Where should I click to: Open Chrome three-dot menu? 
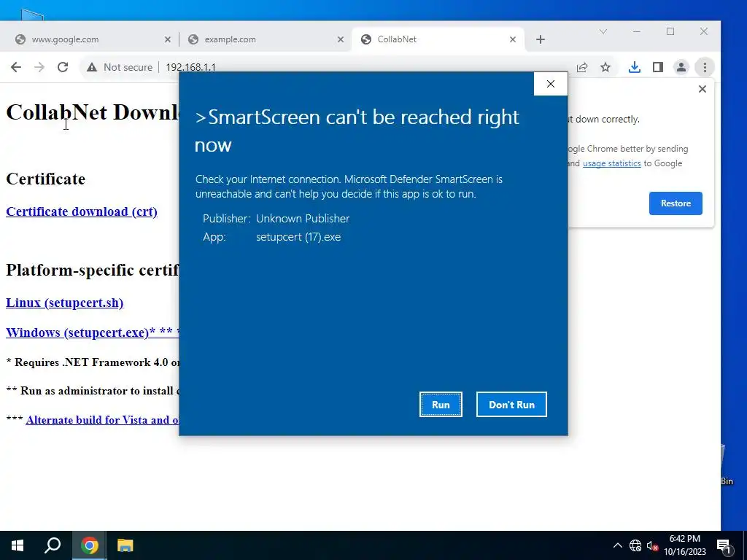705,67
